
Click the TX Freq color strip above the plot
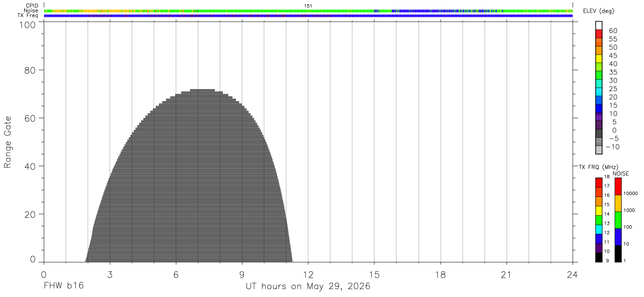308,16
